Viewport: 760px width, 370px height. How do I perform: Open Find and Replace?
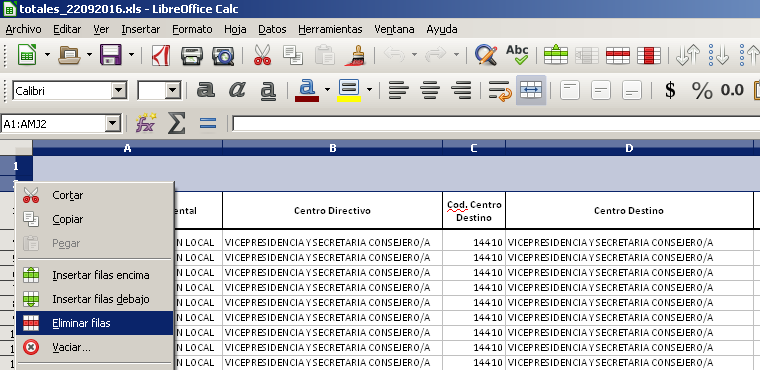pos(486,55)
